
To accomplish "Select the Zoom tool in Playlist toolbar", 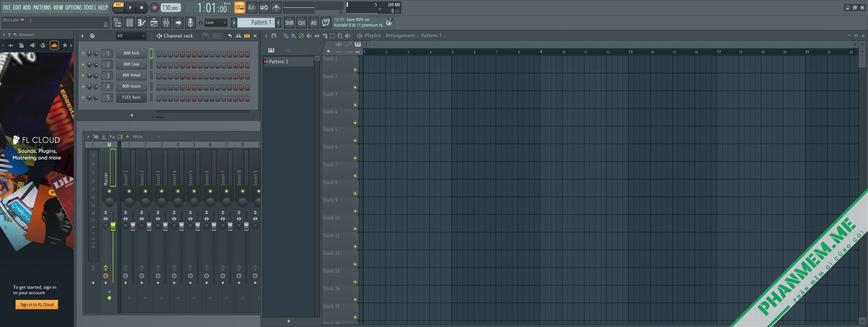I will point(340,36).
